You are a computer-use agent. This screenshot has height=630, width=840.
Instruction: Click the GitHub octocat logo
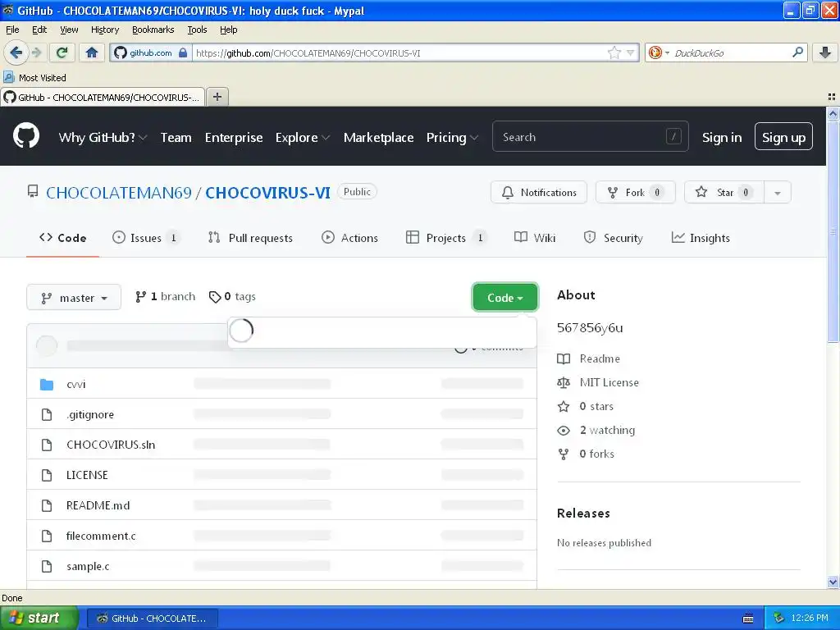pos(25,135)
